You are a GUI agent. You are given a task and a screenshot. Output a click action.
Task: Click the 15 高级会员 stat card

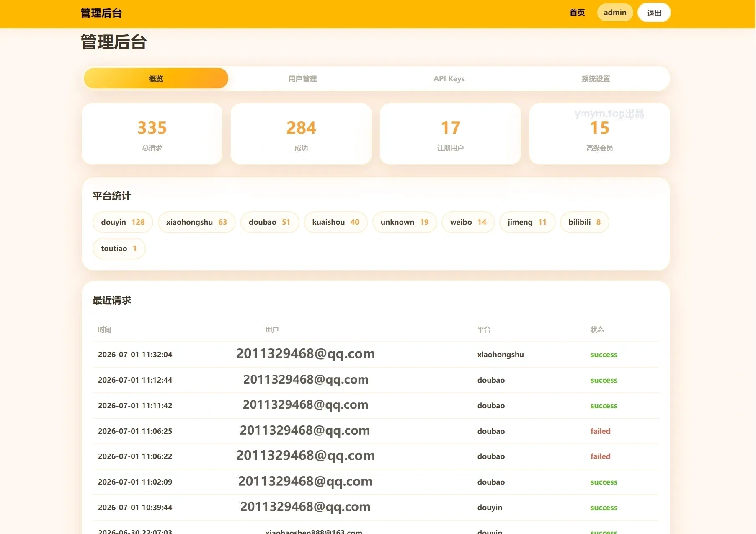[x=599, y=134]
